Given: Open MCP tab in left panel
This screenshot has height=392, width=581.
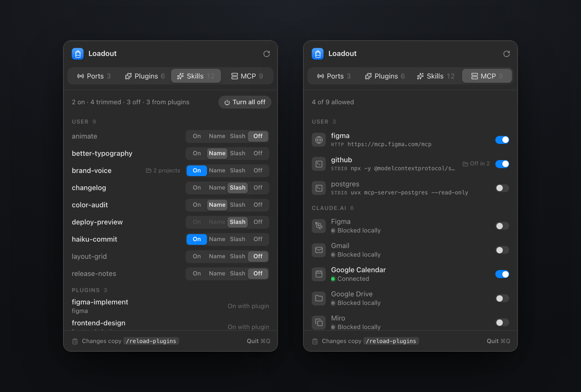Looking at the screenshot, I should [247, 76].
